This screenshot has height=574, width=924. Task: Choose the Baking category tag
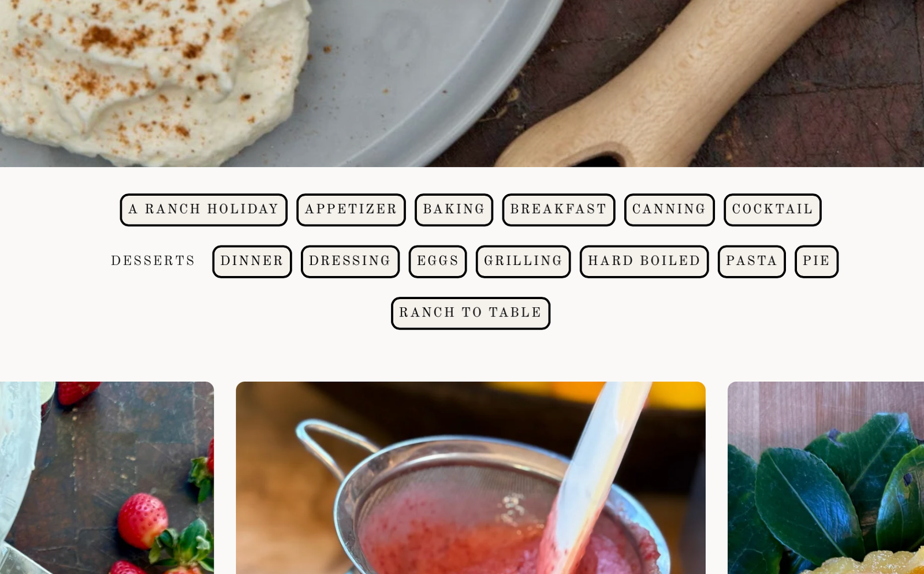pos(454,210)
